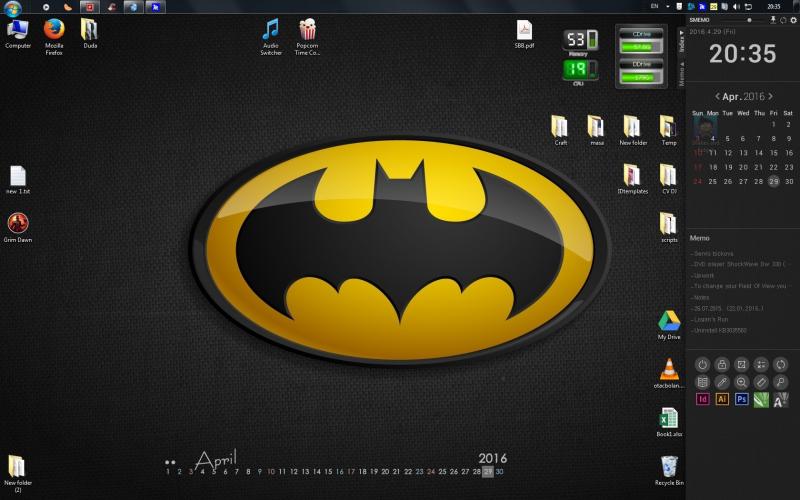Click the refresh arrows button below the memo
The width and height of the screenshot is (800, 500).
(780, 364)
